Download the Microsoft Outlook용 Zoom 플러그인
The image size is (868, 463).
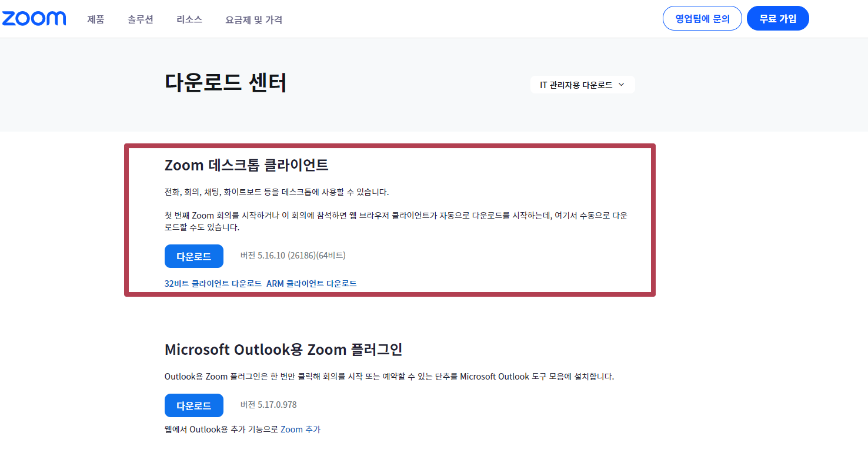(194, 405)
